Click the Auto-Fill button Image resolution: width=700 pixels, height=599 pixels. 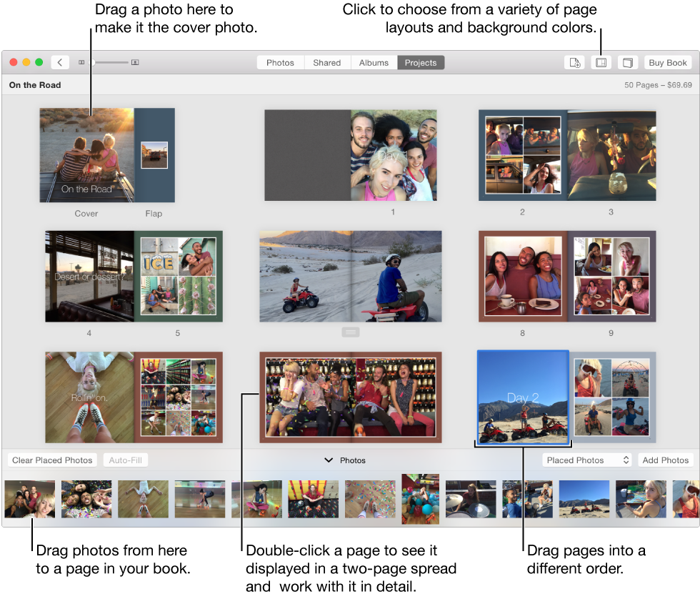coord(126,460)
